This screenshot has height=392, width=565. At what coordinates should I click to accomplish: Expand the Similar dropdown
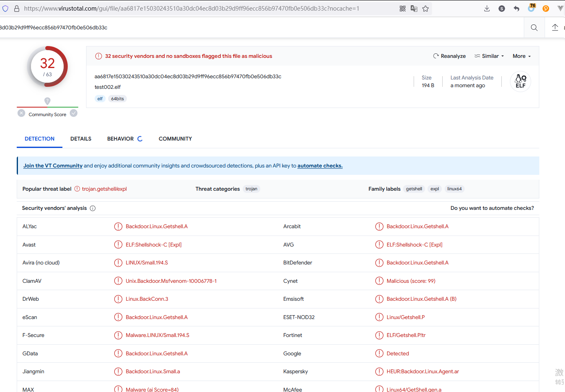coord(489,56)
